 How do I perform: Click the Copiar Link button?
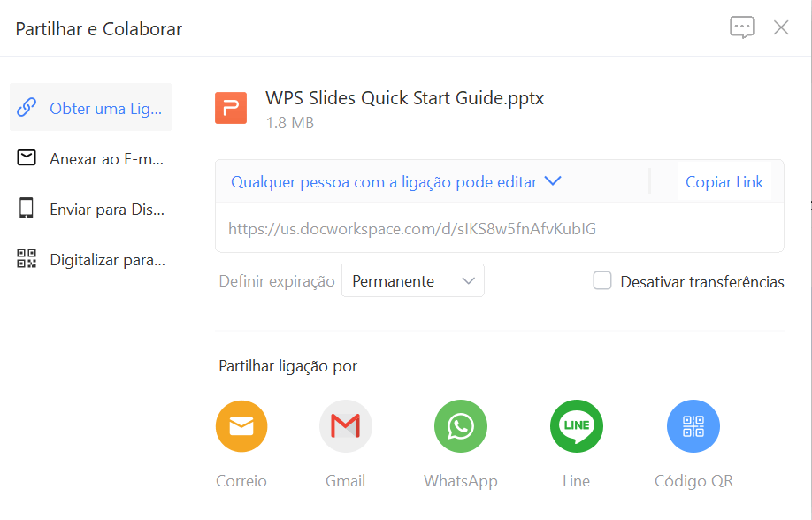[x=724, y=182]
